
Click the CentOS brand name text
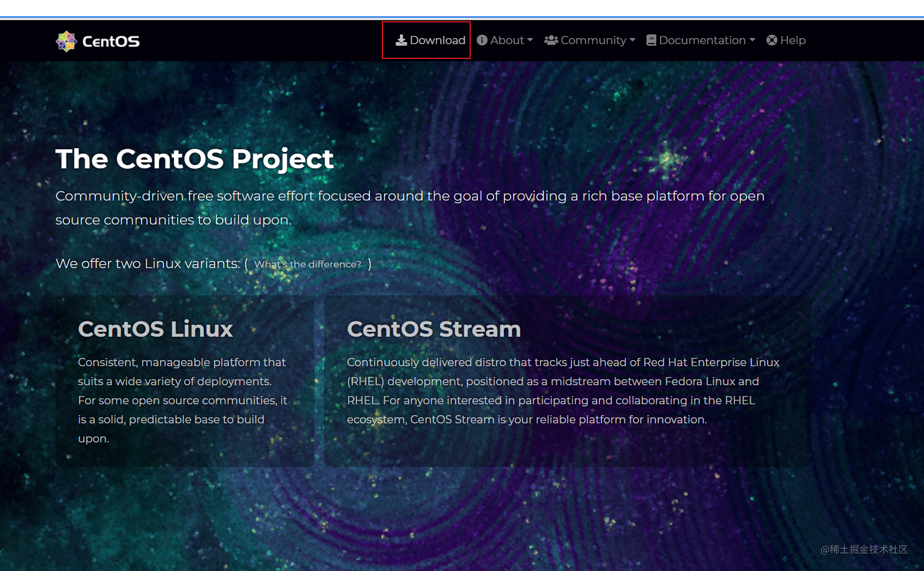point(111,41)
